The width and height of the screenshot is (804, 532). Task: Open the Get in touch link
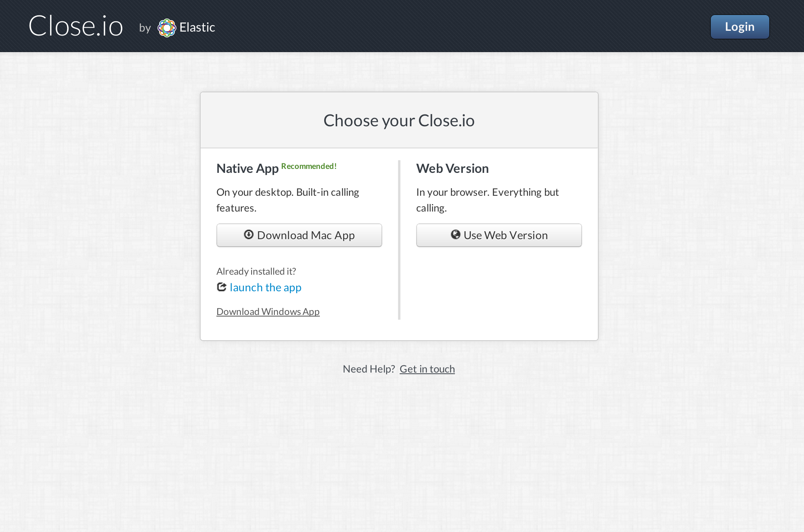pos(427,369)
